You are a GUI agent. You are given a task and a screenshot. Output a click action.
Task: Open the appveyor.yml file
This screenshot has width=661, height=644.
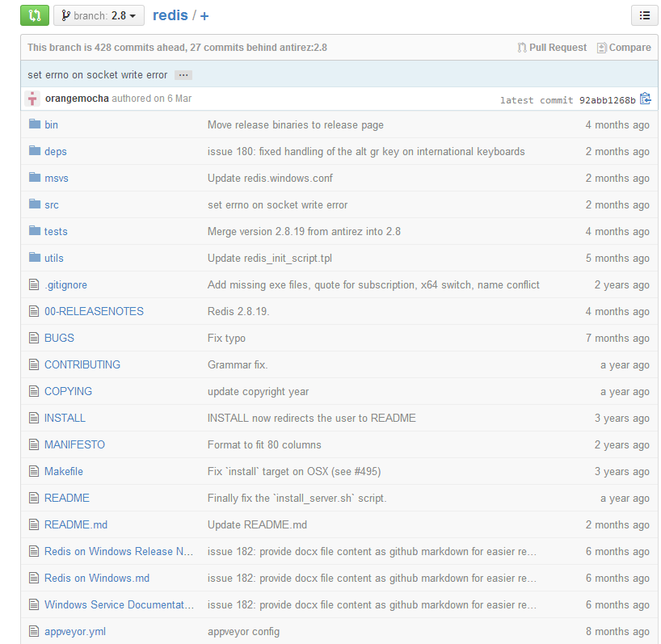click(75, 631)
